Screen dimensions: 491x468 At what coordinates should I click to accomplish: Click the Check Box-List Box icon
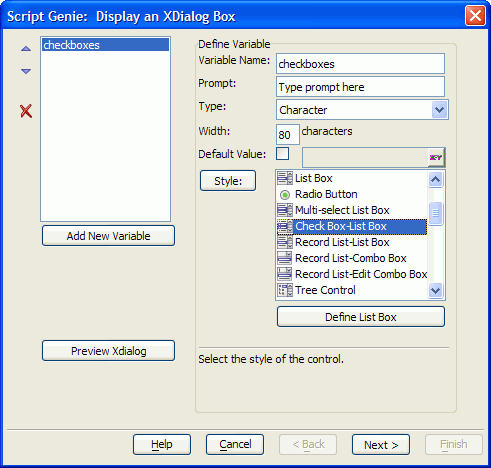(285, 226)
